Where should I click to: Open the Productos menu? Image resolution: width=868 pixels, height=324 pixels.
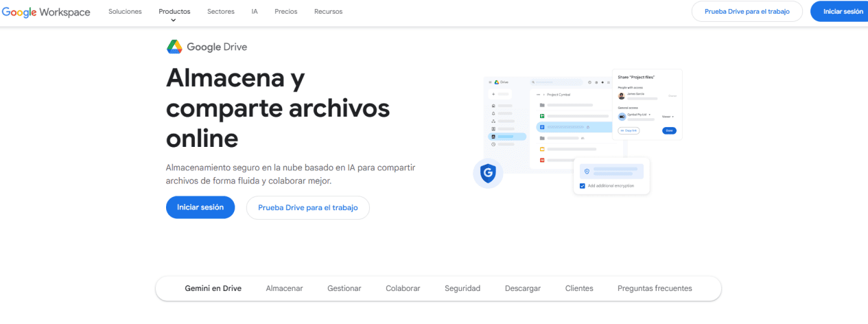174,12
